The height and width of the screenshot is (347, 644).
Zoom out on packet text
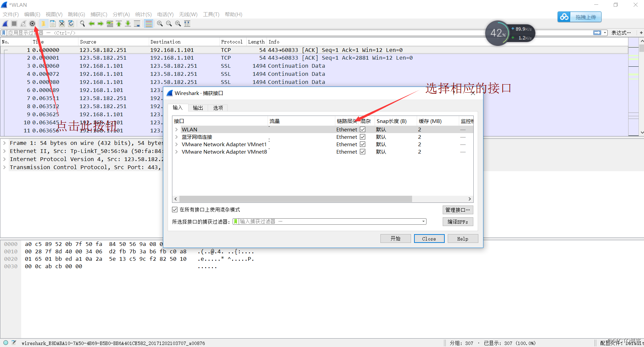click(169, 24)
